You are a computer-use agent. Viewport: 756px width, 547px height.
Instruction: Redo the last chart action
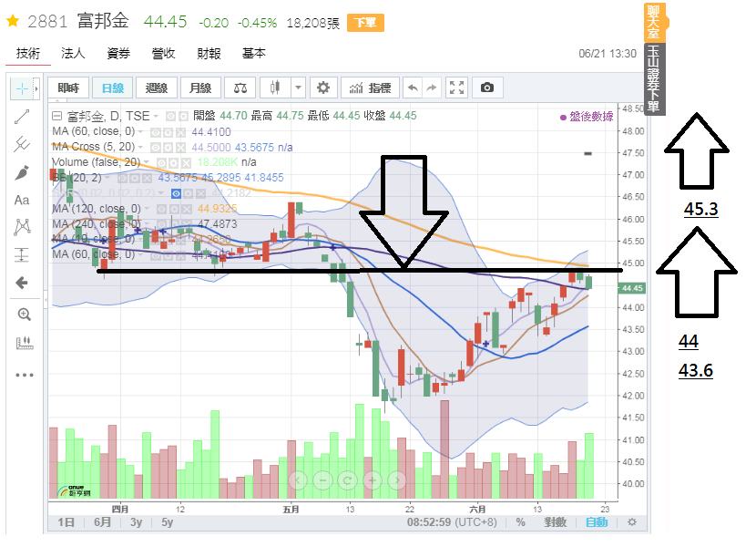pos(432,88)
